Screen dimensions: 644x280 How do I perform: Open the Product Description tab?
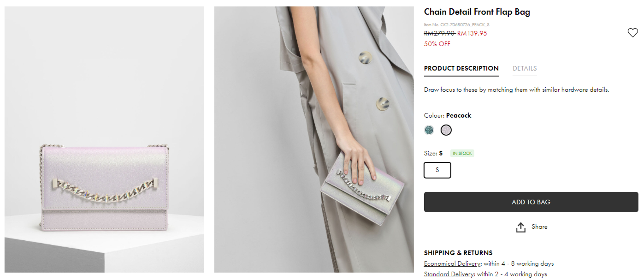(461, 68)
